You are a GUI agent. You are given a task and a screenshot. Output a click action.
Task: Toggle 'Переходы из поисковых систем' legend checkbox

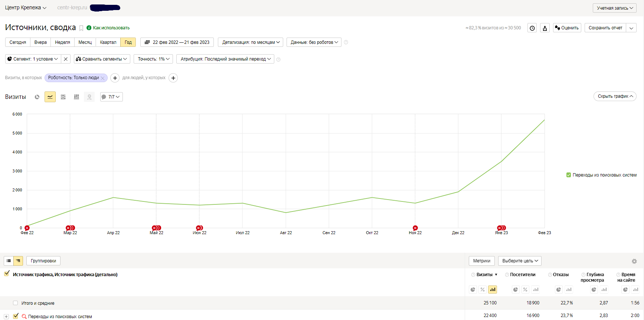[x=569, y=175]
